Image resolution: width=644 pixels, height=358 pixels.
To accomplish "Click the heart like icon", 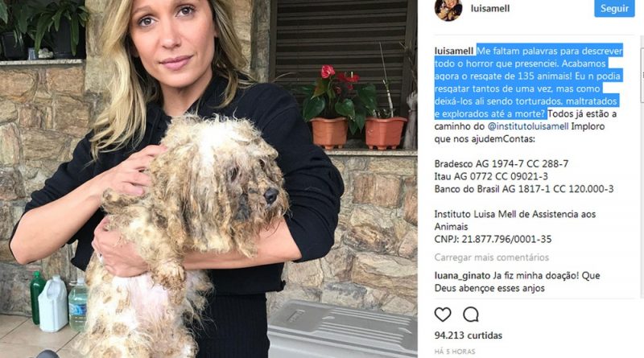I will pos(442,315).
